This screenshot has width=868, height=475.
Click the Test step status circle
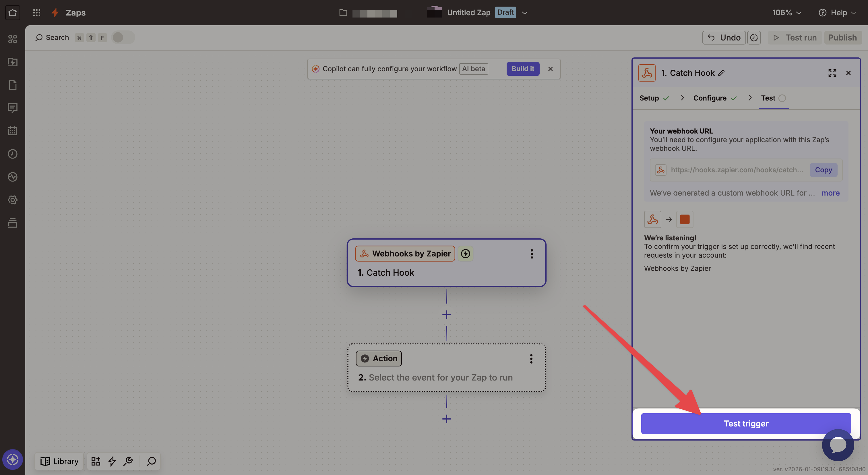click(x=782, y=98)
